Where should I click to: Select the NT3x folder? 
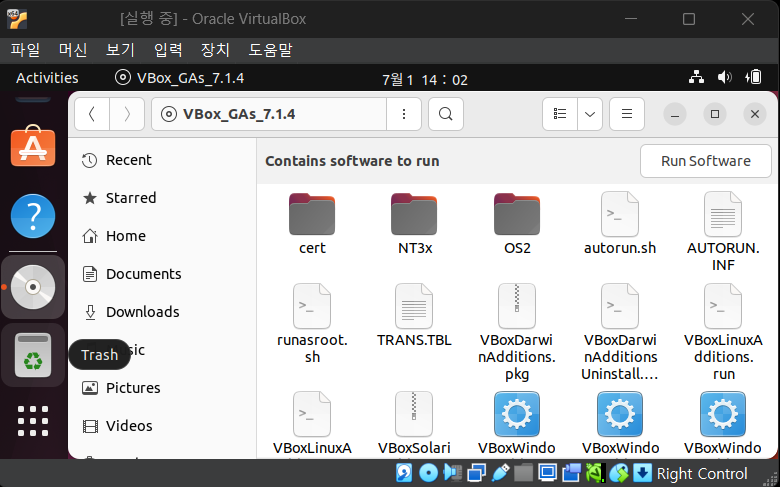tap(414, 224)
